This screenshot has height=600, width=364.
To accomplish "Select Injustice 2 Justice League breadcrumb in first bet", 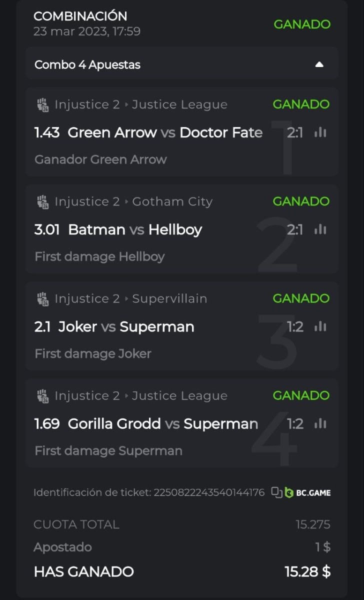I will [140, 104].
